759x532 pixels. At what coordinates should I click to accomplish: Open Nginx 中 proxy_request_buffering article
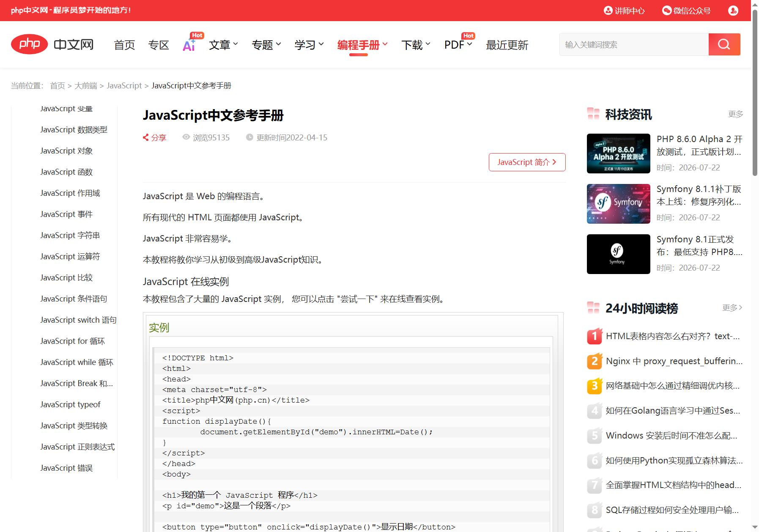pos(674,361)
